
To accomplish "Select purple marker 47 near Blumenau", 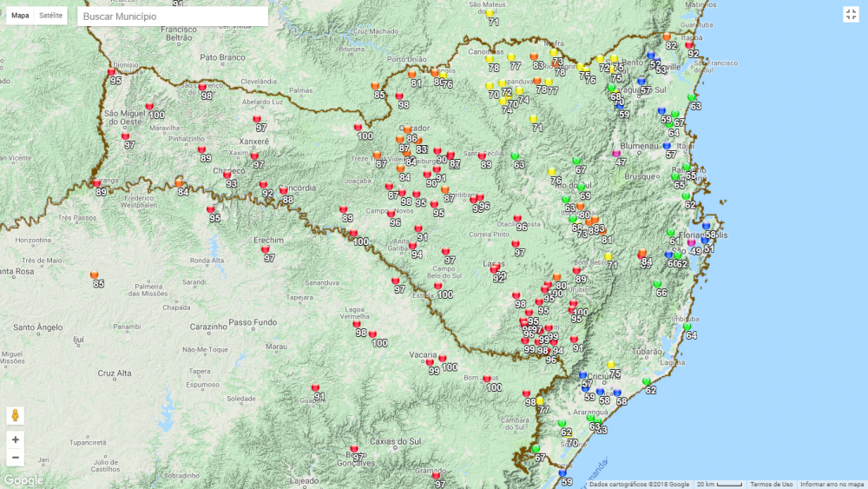I will point(617,155).
